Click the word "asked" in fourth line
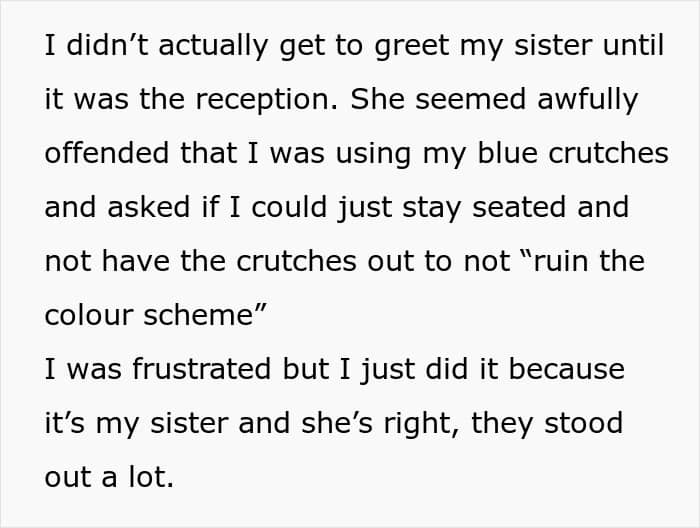 tap(148, 207)
